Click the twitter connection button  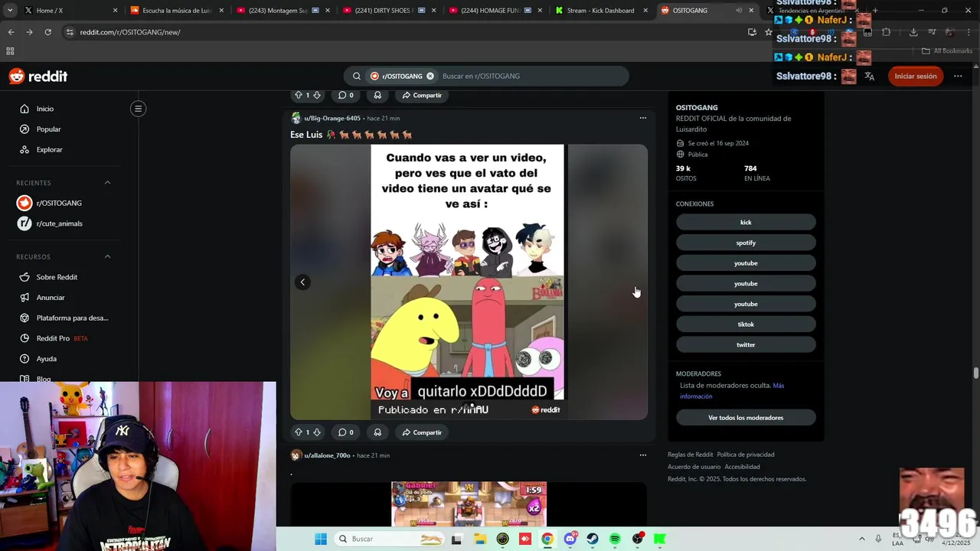tap(746, 345)
